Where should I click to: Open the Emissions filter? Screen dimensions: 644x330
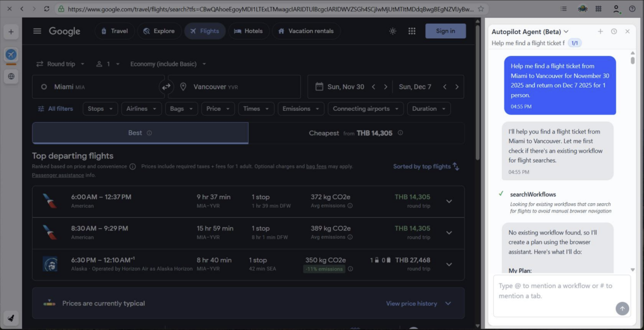coord(301,109)
